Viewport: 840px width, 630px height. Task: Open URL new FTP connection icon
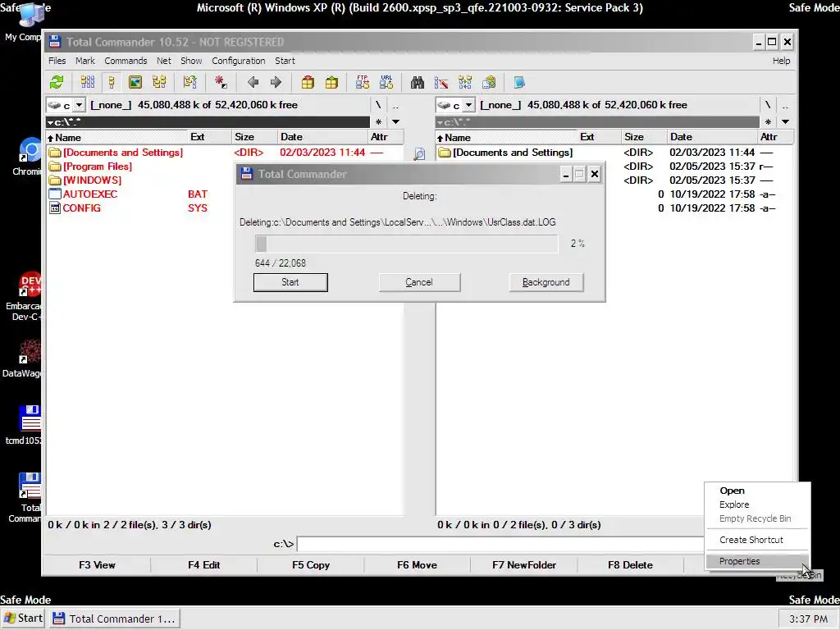(x=386, y=82)
